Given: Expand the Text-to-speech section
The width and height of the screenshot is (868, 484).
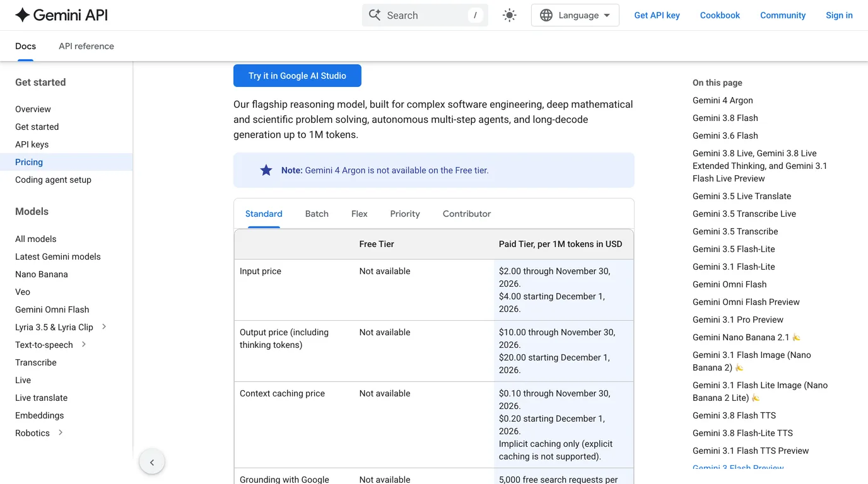Looking at the screenshot, I should [84, 344].
